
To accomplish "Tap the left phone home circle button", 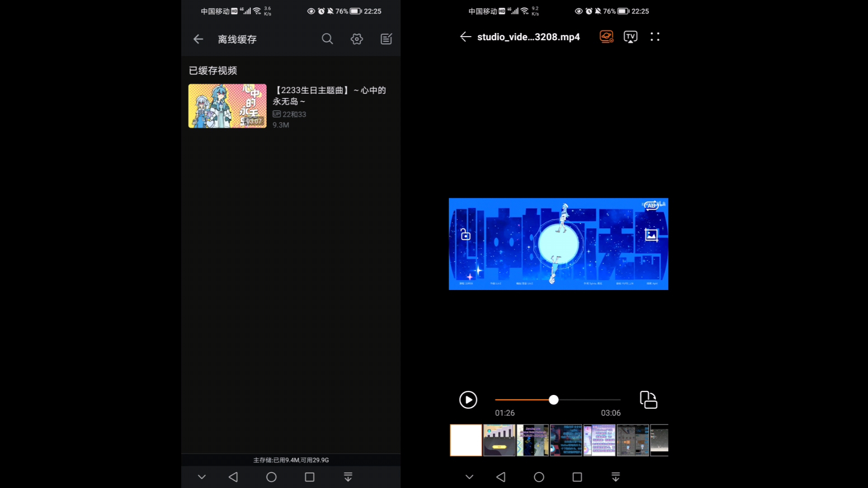I will pos(271,477).
